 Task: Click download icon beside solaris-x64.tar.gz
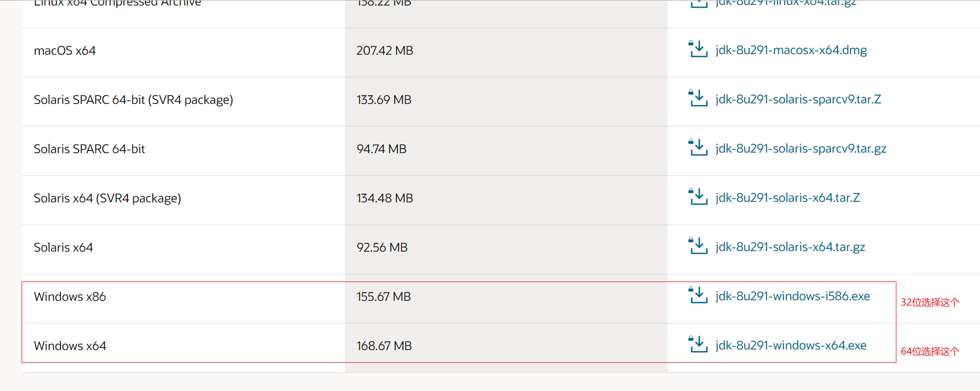click(x=698, y=246)
